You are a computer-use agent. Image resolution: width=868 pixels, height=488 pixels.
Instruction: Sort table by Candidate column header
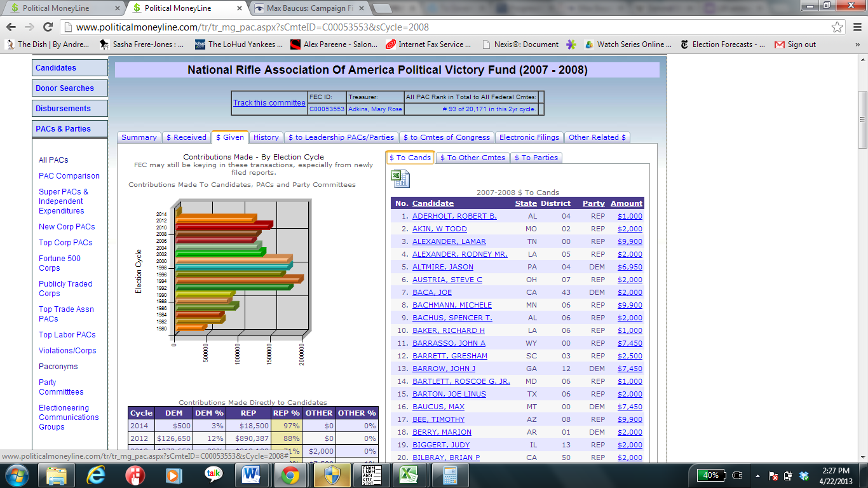[x=433, y=203]
